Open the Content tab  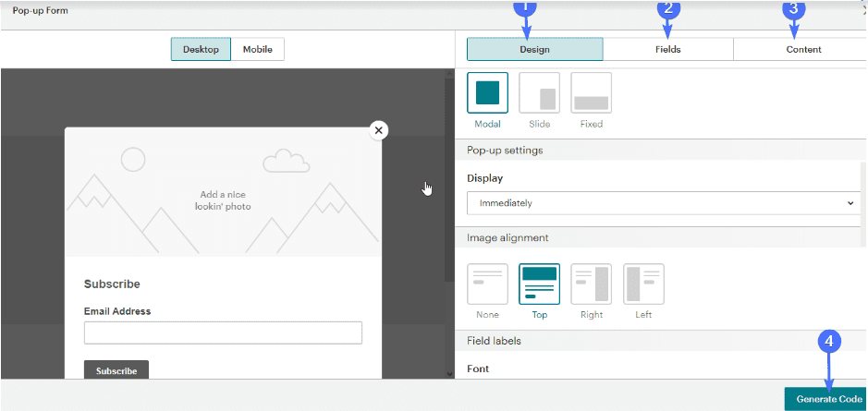[801, 49]
